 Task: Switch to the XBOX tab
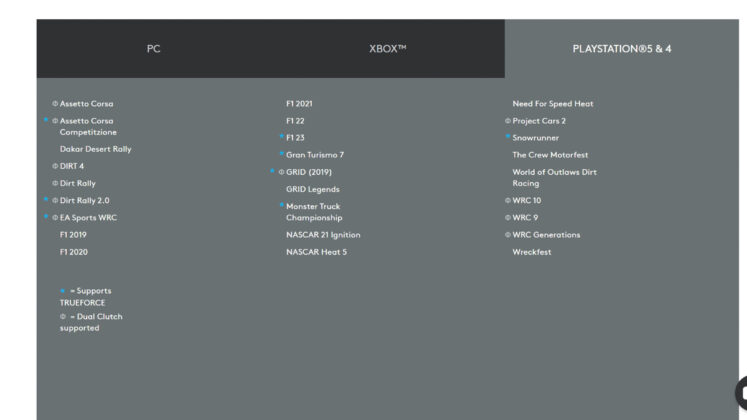pyautogui.click(x=388, y=49)
